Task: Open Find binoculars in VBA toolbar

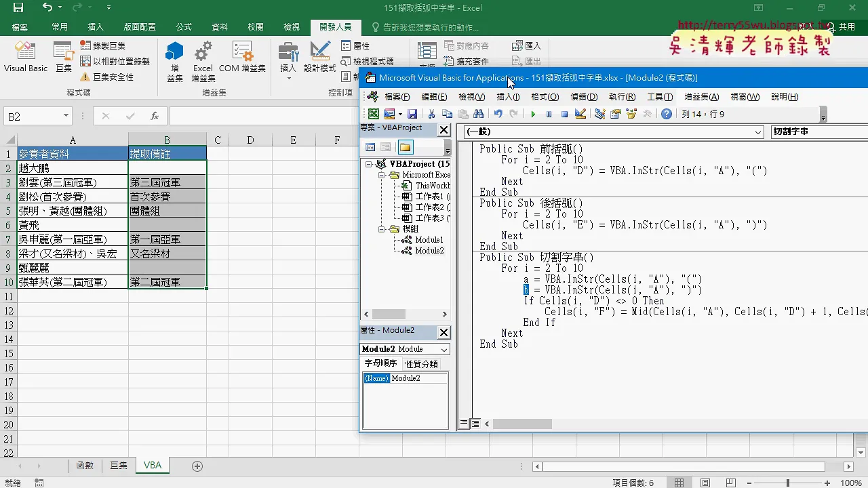Action: pyautogui.click(x=479, y=114)
